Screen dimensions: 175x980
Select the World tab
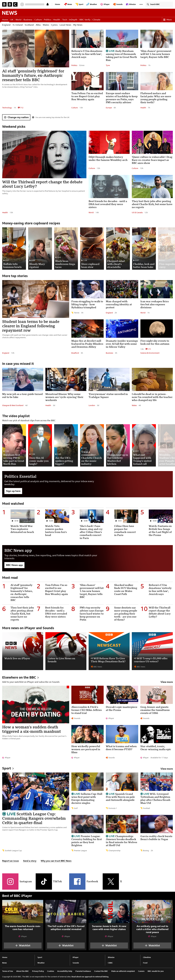pyautogui.click(x=18, y=20)
